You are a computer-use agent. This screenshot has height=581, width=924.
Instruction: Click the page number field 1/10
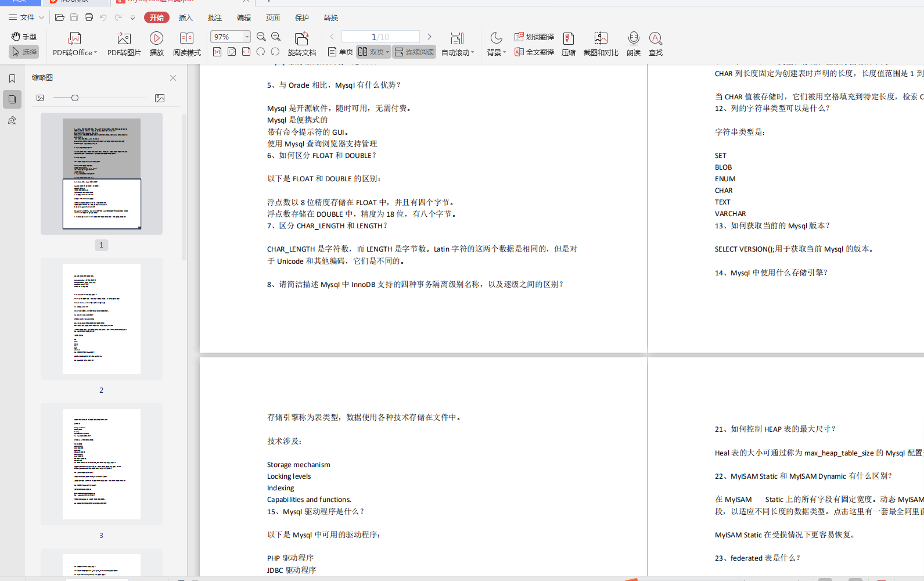coord(380,37)
